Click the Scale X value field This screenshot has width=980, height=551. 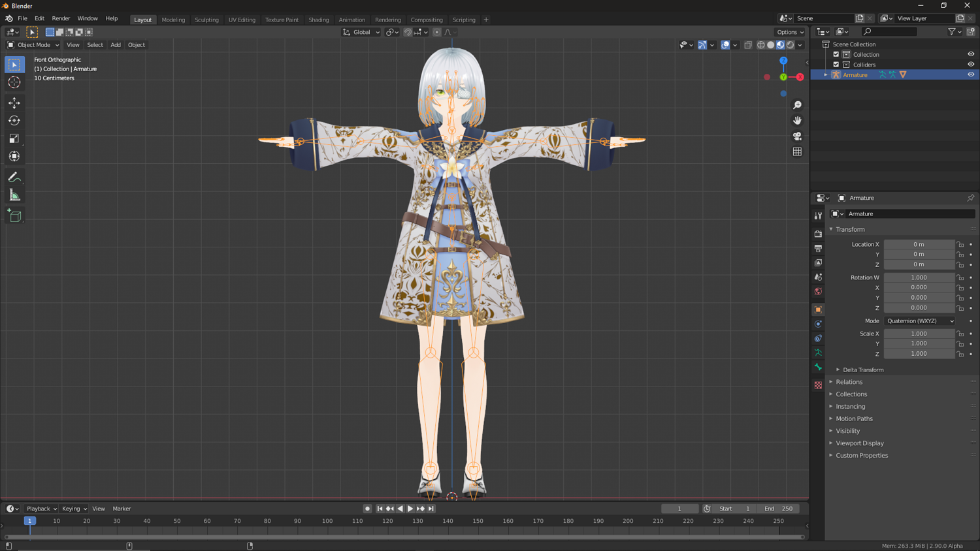coord(919,334)
